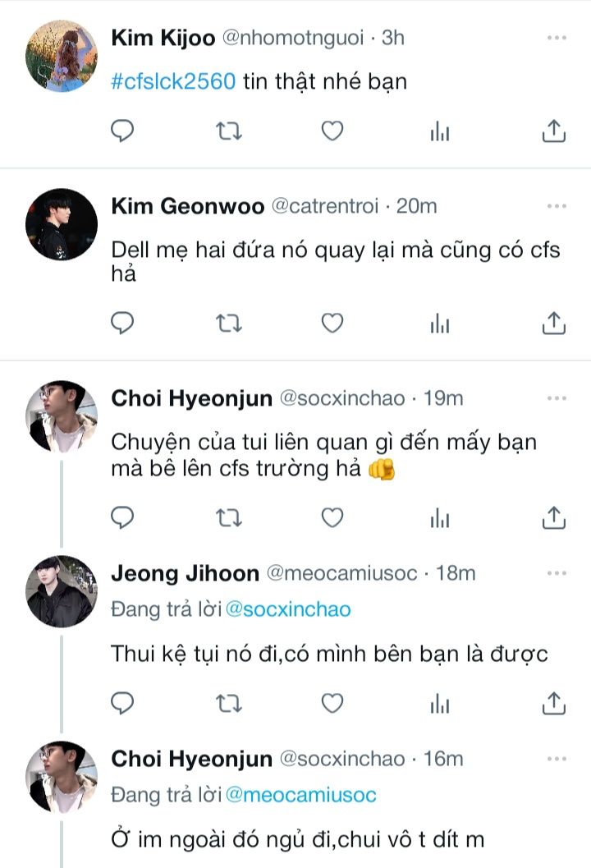Open Jeong Jihoon's profile name

185,573
